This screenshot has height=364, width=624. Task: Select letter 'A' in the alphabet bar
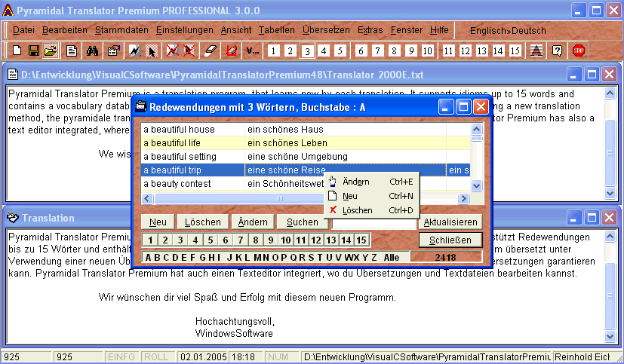[148, 258]
